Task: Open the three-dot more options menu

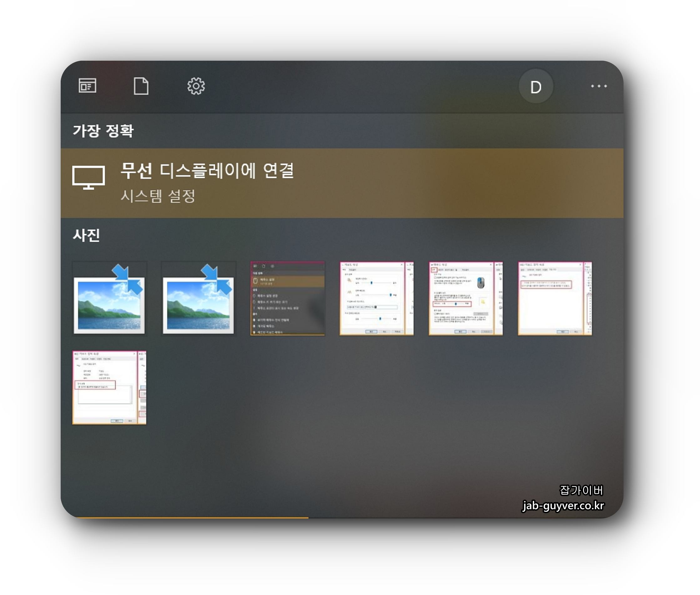Action: coord(599,86)
